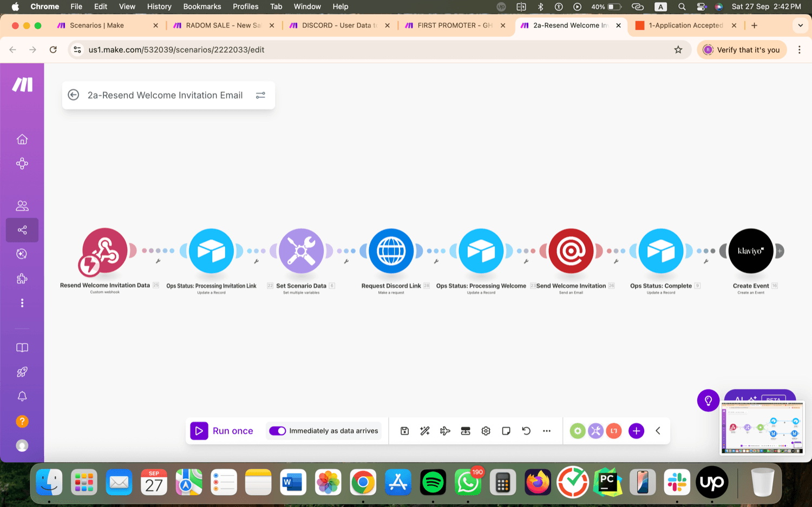Switch to the Scenarios | Make tab
Viewport: 812px width, 507px height.
click(107, 25)
